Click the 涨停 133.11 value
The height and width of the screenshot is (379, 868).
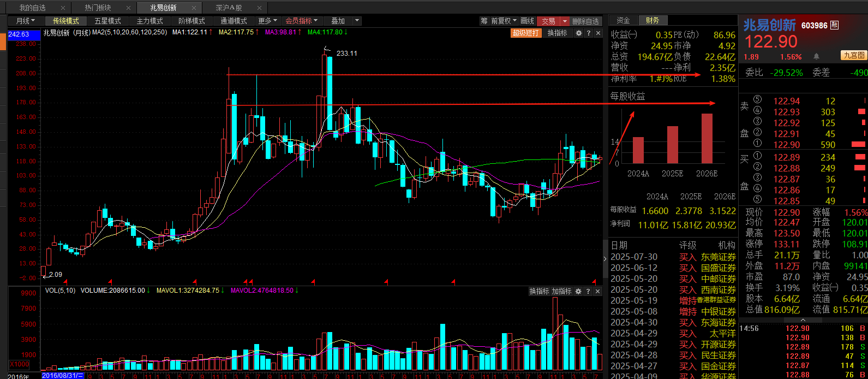click(786, 244)
